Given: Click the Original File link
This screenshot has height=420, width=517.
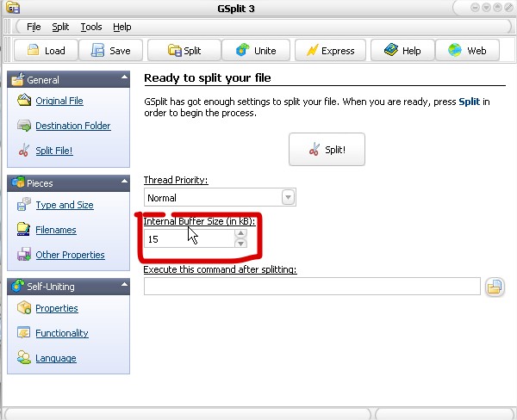Looking at the screenshot, I should pyautogui.click(x=59, y=101).
